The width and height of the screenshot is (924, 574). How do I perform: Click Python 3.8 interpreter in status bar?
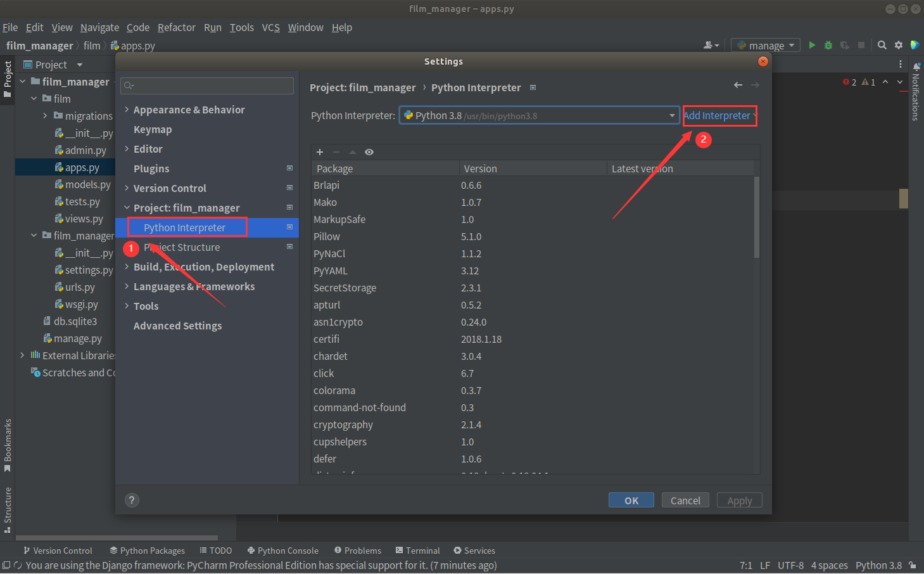click(x=878, y=565)
